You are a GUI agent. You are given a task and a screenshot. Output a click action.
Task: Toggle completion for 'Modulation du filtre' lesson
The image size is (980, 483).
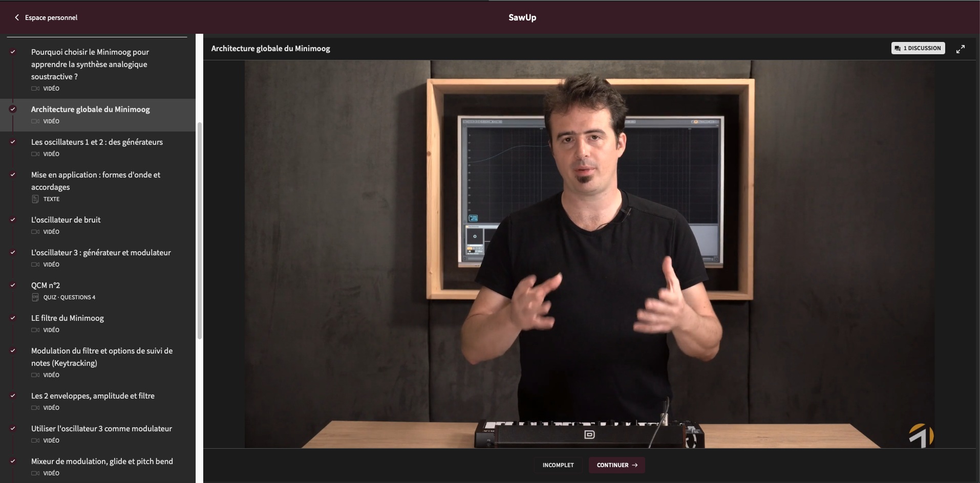13,350
